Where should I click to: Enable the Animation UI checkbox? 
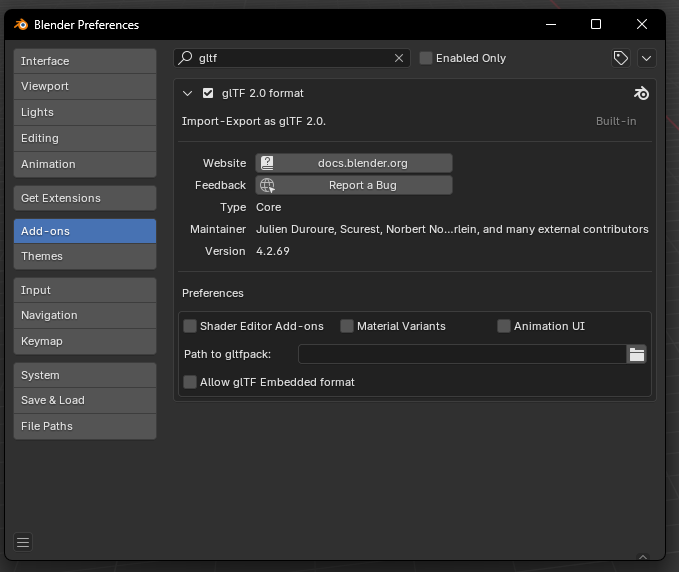click(x=504, y=326)
